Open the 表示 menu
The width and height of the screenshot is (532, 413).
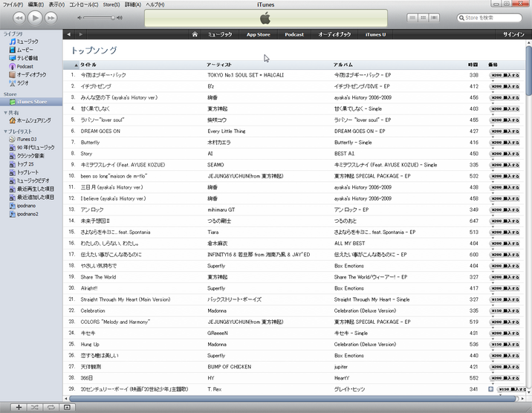[56, 4]
